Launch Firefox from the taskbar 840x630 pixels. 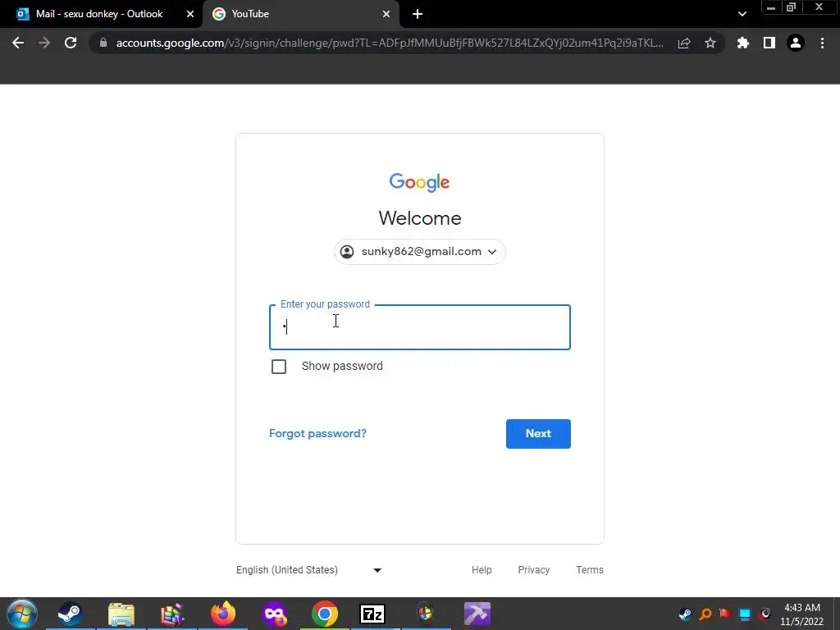pos(223,614)
